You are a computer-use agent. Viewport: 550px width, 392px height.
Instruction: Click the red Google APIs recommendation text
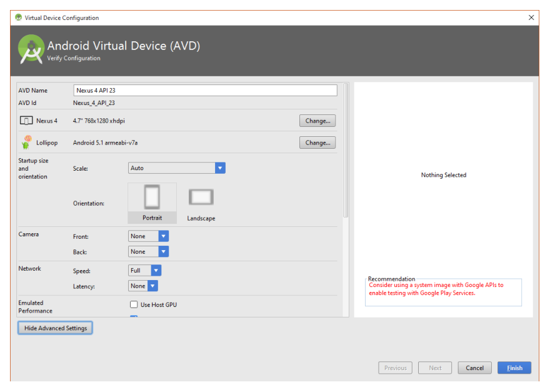click(436, 289)
